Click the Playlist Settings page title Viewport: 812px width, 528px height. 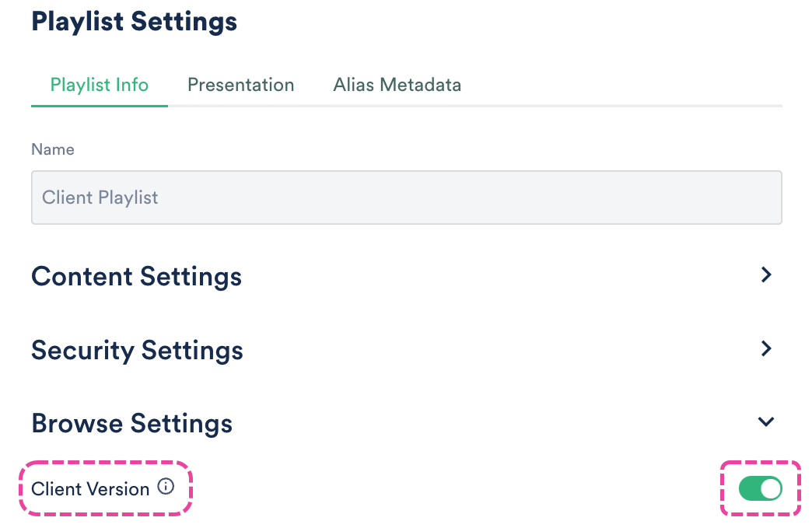134,22
